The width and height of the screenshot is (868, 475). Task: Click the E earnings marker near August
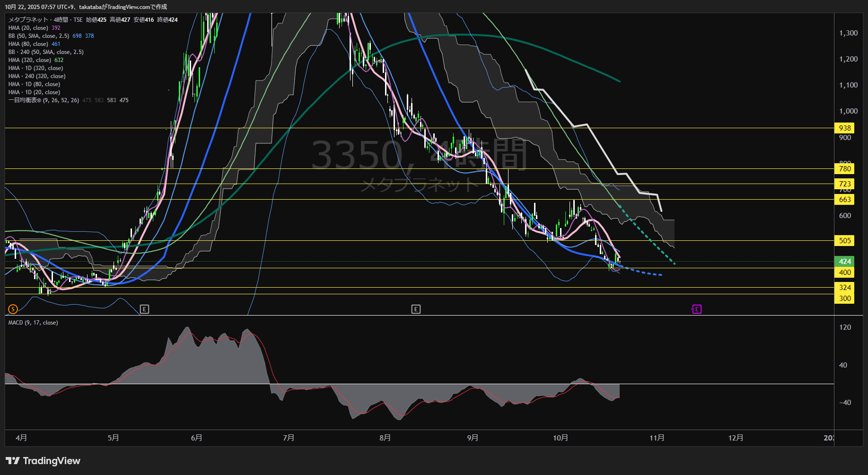(x=416, y=309)
